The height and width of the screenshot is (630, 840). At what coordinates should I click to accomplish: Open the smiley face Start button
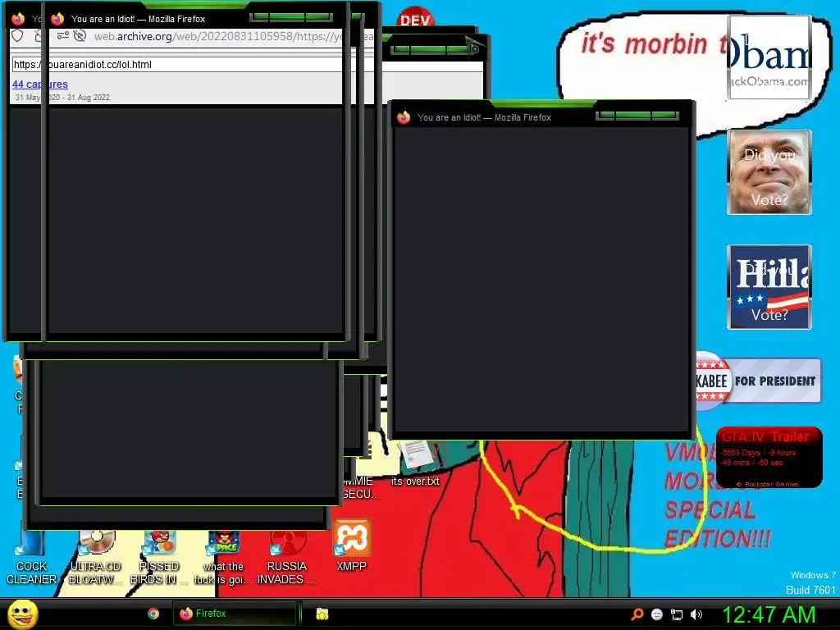point(22,614)
